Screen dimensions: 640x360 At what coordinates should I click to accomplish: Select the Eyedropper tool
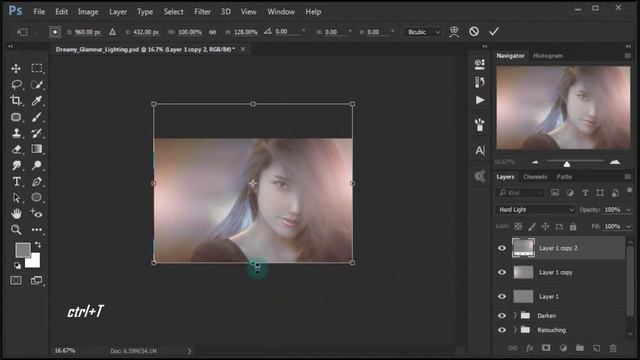pos(37,100)
